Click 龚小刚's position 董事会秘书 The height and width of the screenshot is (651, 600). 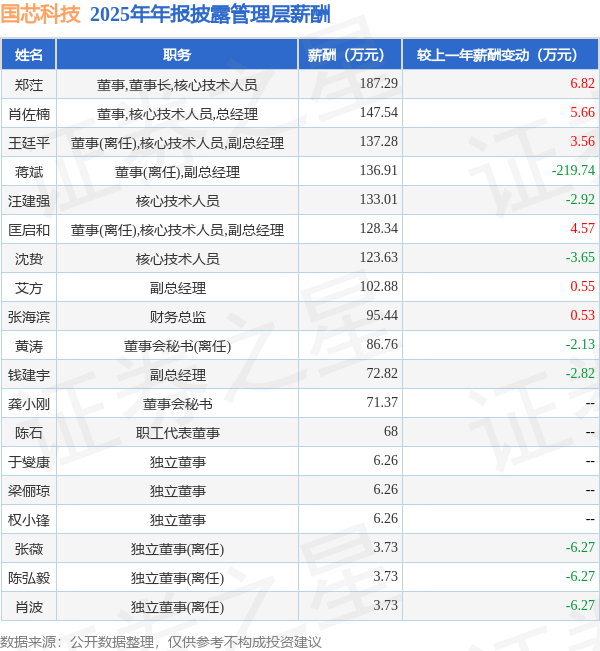177,404
